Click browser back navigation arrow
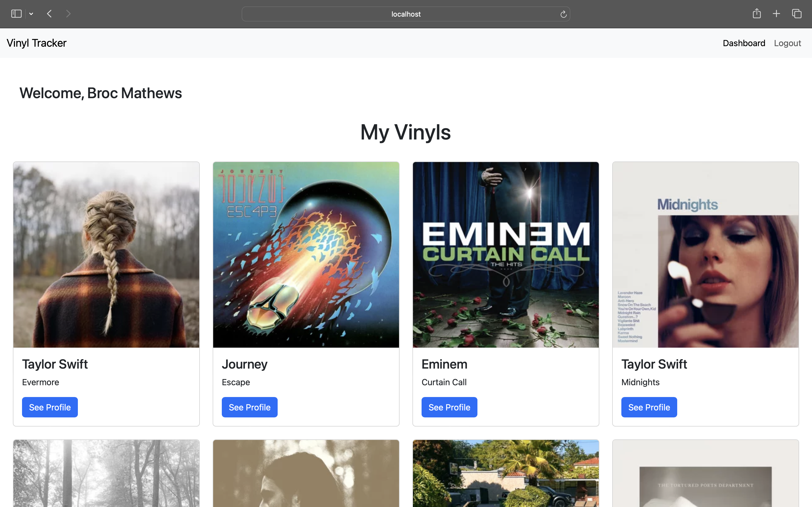Image resolution: width=812 pixels, height=507 pixels. pos(50,13)
